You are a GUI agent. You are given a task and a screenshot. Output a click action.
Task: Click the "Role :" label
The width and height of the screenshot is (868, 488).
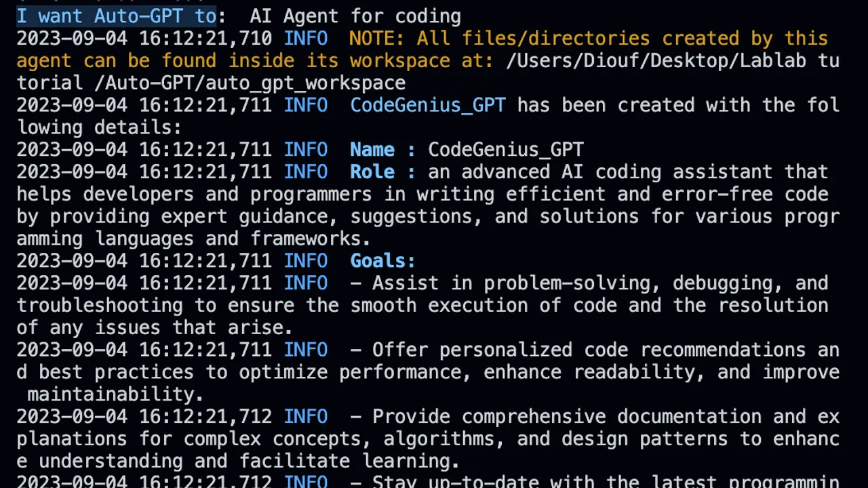383,171
